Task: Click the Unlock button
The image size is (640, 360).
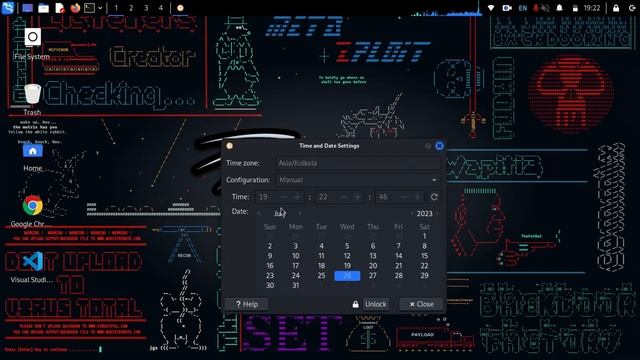Action: (376, 304)
